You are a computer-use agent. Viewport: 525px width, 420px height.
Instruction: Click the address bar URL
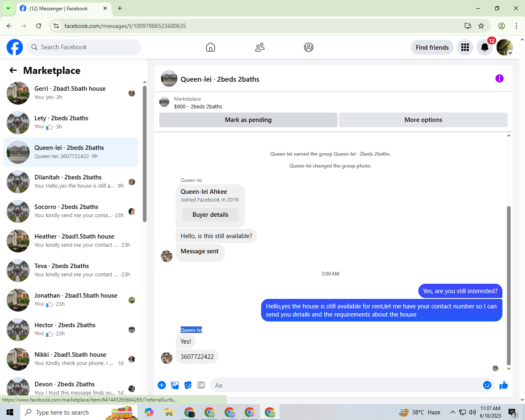click(125, 26)
